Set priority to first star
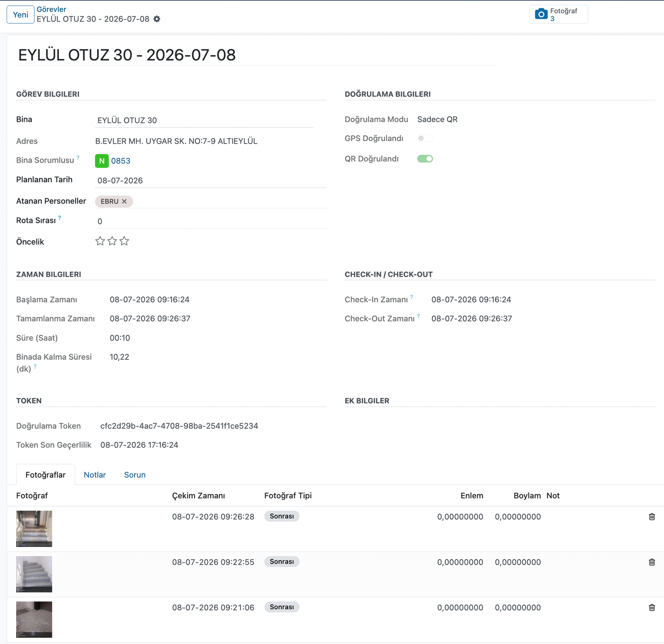This screenshot has height=644, width=664. (x=100, y=241)
